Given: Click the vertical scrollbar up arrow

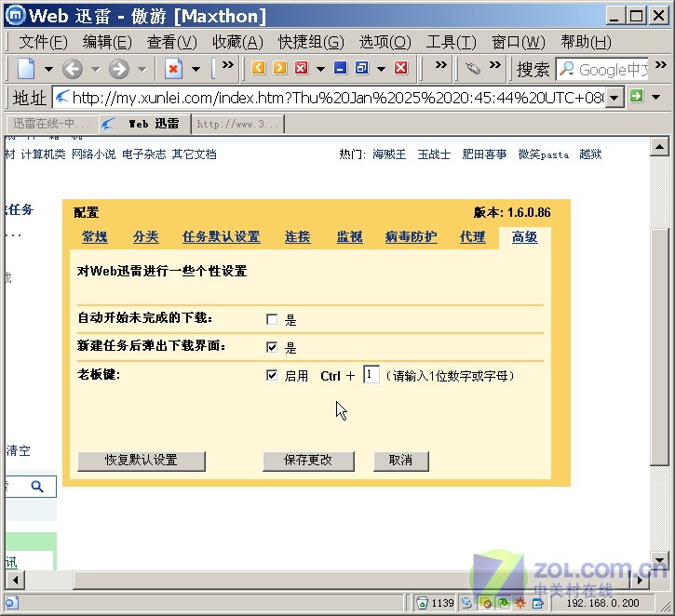Looking at the screenshot, I should pyautogui.click(x=659, y=147).
